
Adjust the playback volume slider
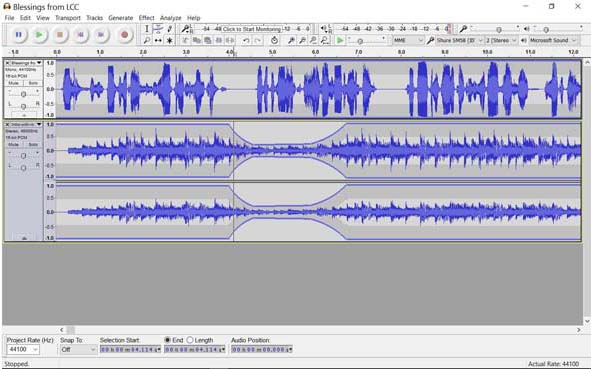(x=546, y=29)
